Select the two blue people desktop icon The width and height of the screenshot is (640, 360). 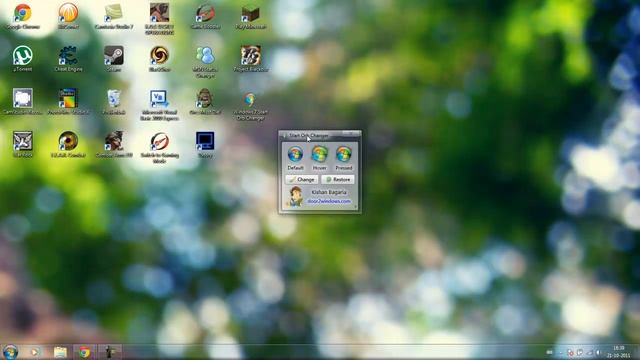coord(205,56)
